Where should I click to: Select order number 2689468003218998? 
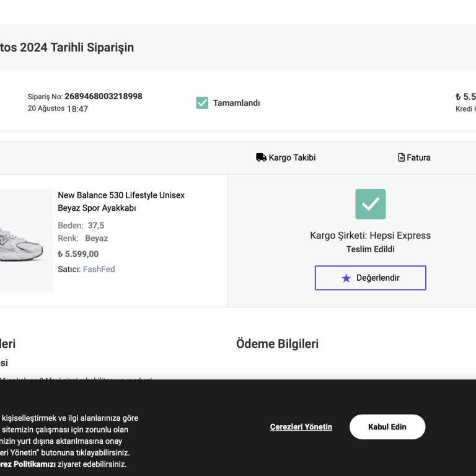click(x=104, y=96)
